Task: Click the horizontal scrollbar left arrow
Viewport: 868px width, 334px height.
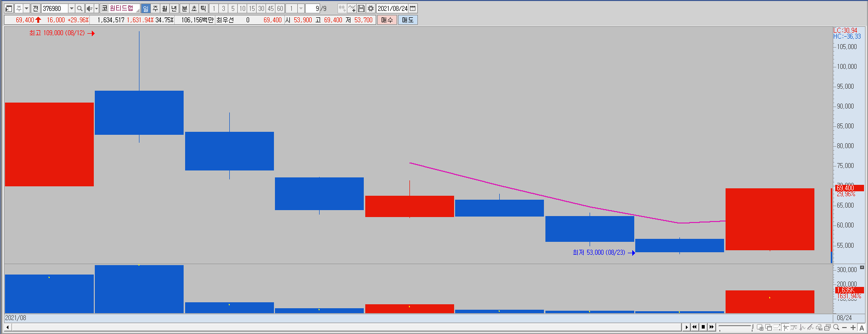Action: [7, 327]
